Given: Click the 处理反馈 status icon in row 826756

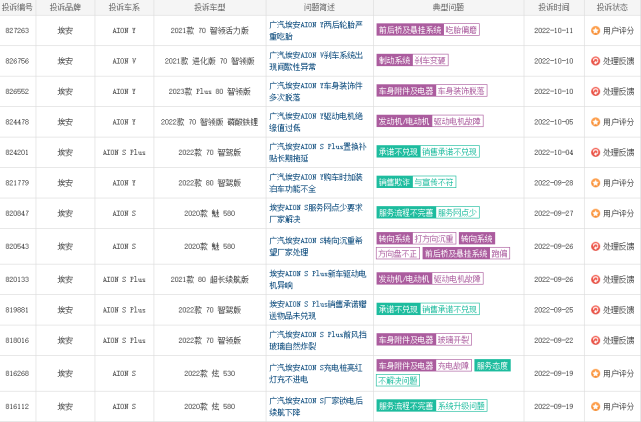Looking at the screenshot, I should [595, 61].
